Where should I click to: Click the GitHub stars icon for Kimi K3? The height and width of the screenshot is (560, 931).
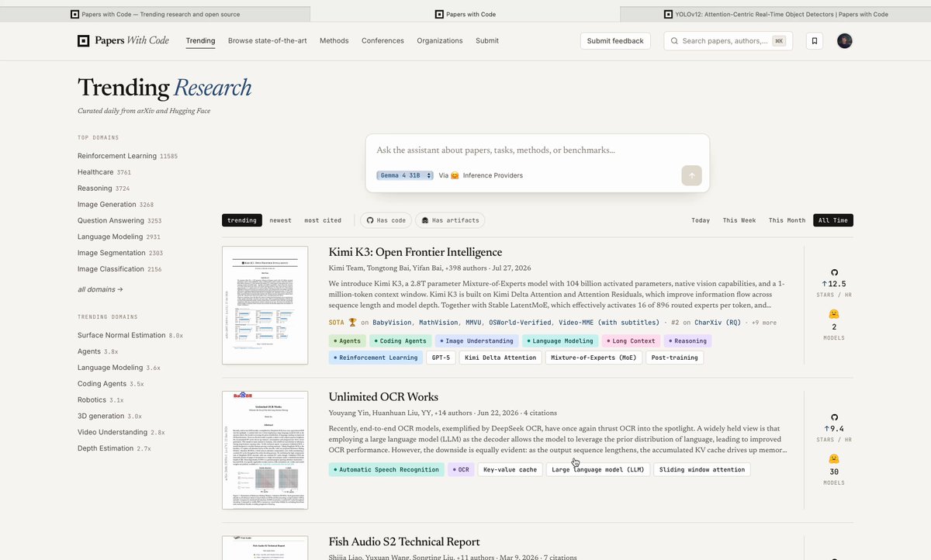(834, 272)
